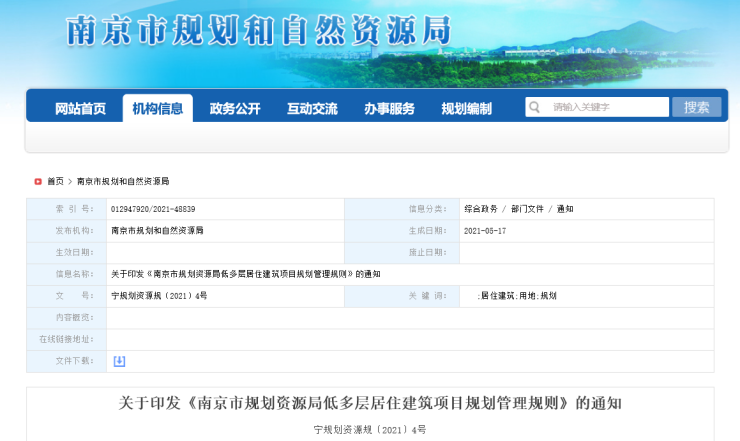The height and width of the screenshot is (441, 740).
Task: Click the generation date 2021-05-17
Action: pyautogui.click(x=486, y=231)
